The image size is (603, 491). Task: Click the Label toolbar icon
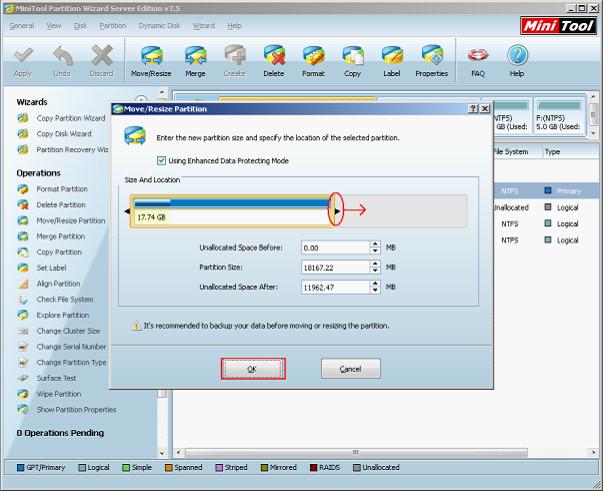point(392,55)
